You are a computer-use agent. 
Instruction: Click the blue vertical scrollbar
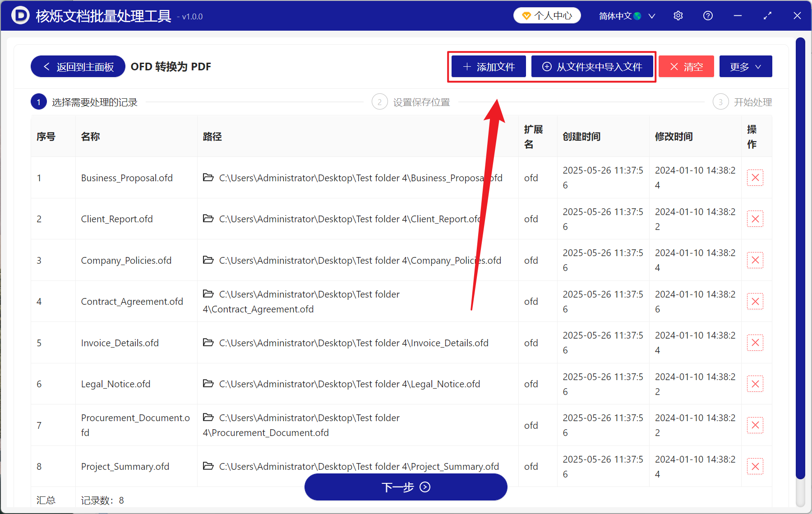(800, 258)
